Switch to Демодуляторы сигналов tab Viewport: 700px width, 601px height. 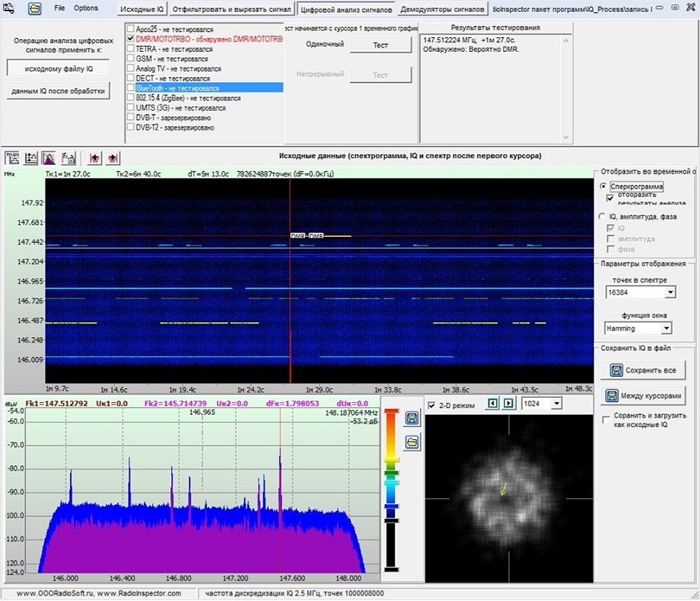(x=442, y=10)
